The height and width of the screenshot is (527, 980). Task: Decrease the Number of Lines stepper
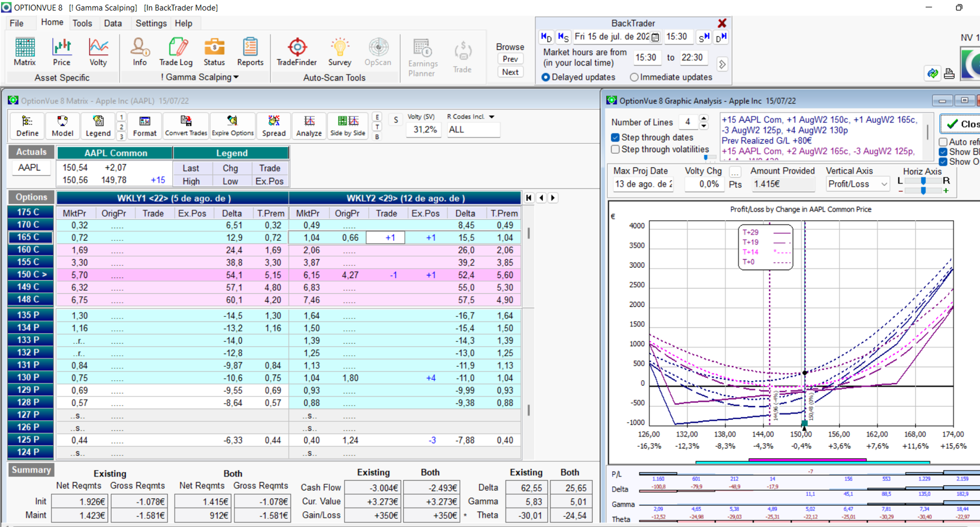pos(704,125)
